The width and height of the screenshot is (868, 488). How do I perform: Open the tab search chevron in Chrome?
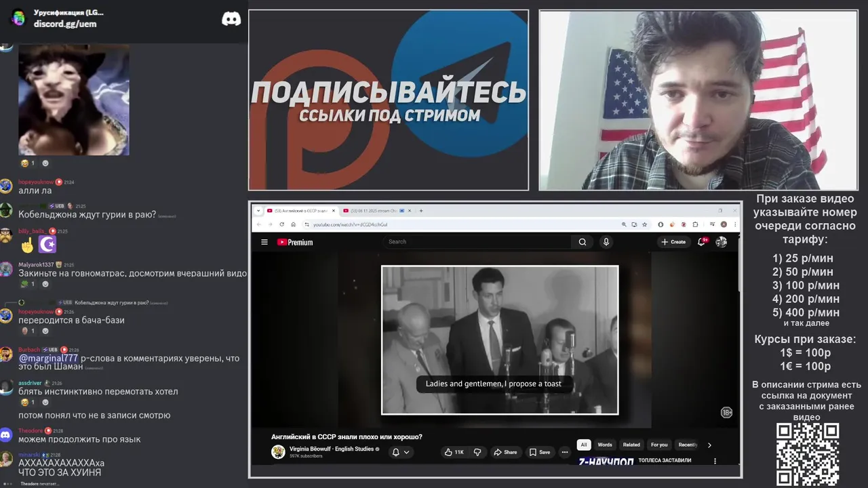[x=258, y=211]
